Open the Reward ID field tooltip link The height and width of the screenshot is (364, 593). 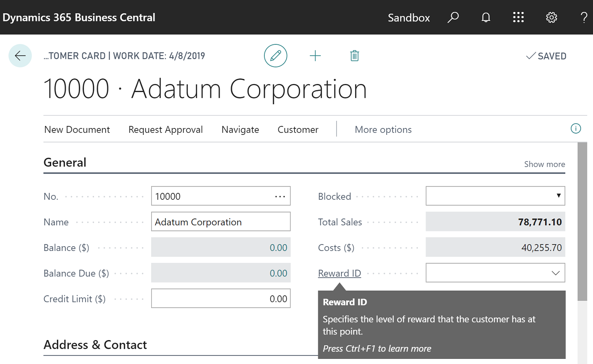click(339, 273)
